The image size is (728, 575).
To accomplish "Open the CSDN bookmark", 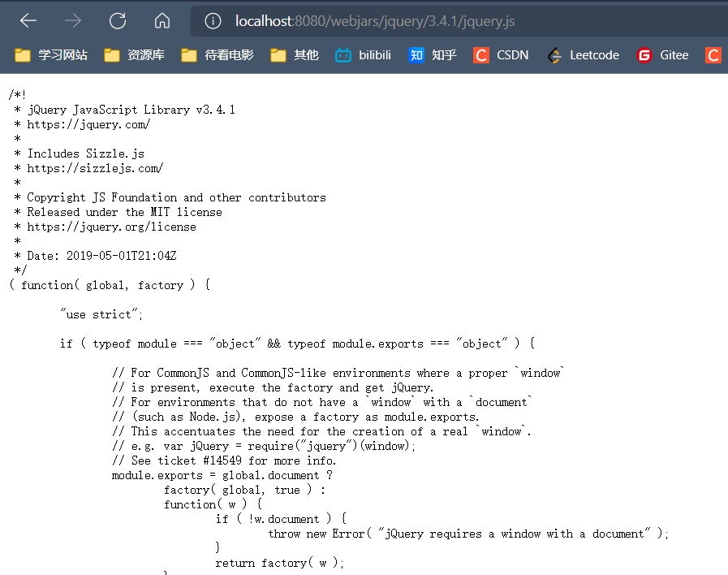I will click(x=501, y=55).
